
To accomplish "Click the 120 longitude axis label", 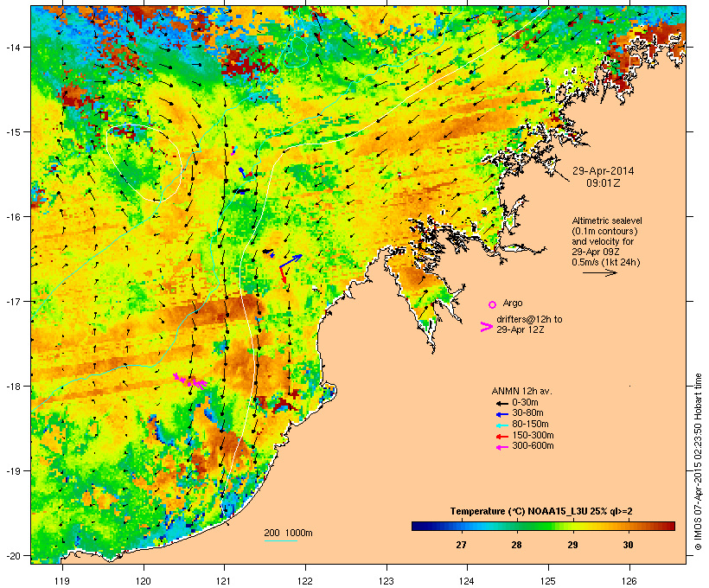I will [144, 581].
